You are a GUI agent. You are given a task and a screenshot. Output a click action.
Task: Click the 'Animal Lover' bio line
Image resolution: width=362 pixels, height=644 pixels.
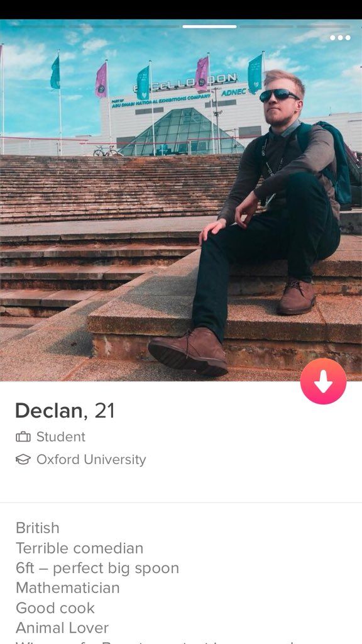[x=62, y=628]
